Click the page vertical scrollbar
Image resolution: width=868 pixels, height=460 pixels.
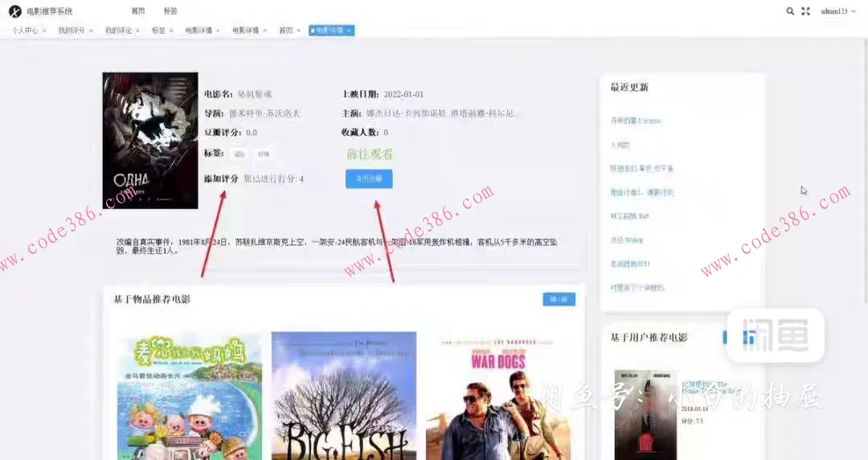click(865, 172)
